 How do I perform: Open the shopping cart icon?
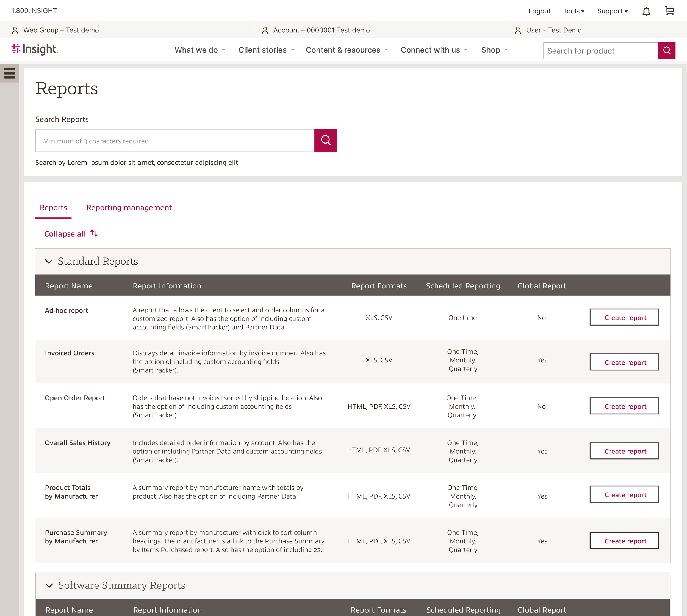669,11
